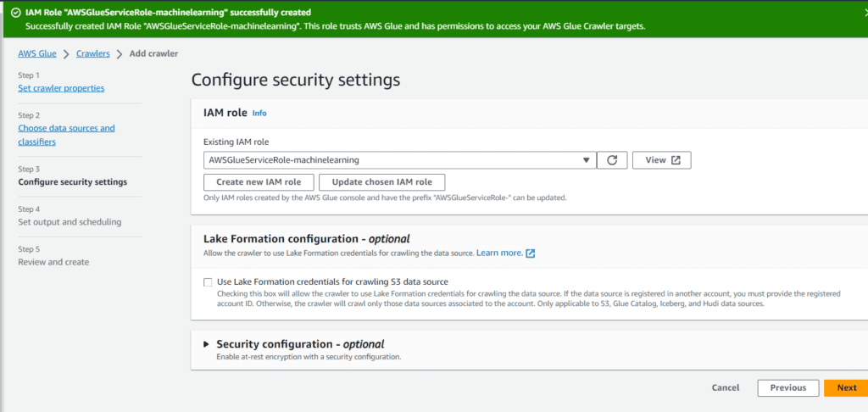The width and height of the screenshot is (868, 412).
Task: Return to Set crawler properties step
Action: 61,88
